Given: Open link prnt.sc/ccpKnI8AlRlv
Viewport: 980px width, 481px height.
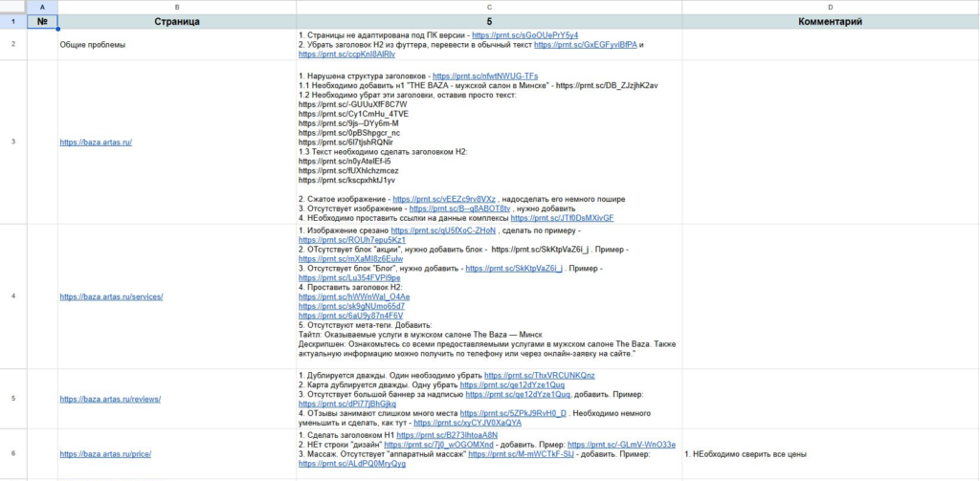Looking at the screenshot, I should point(346,55).
